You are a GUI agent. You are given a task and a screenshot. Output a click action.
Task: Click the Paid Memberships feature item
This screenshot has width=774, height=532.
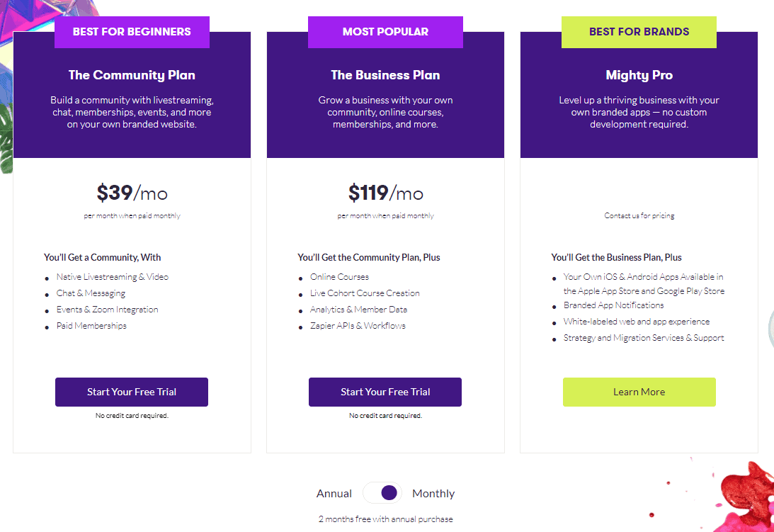(x=91, y=326)
